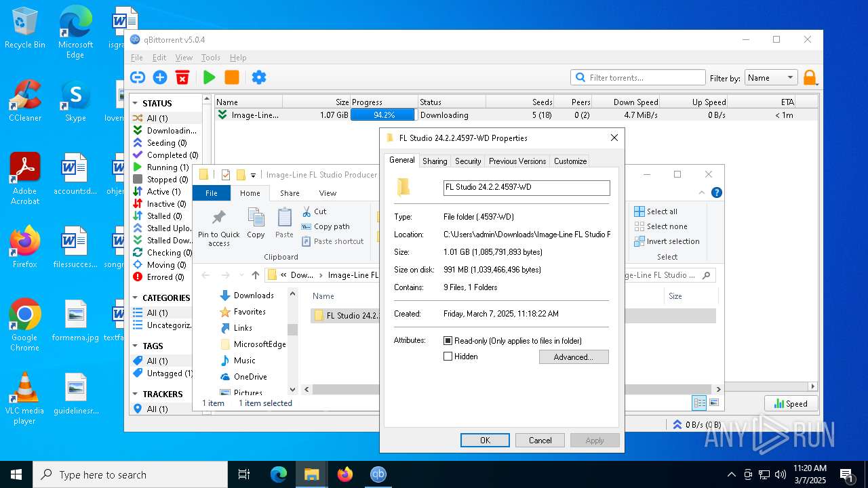Open qBittorrent Options gear icon

(259, 77)
